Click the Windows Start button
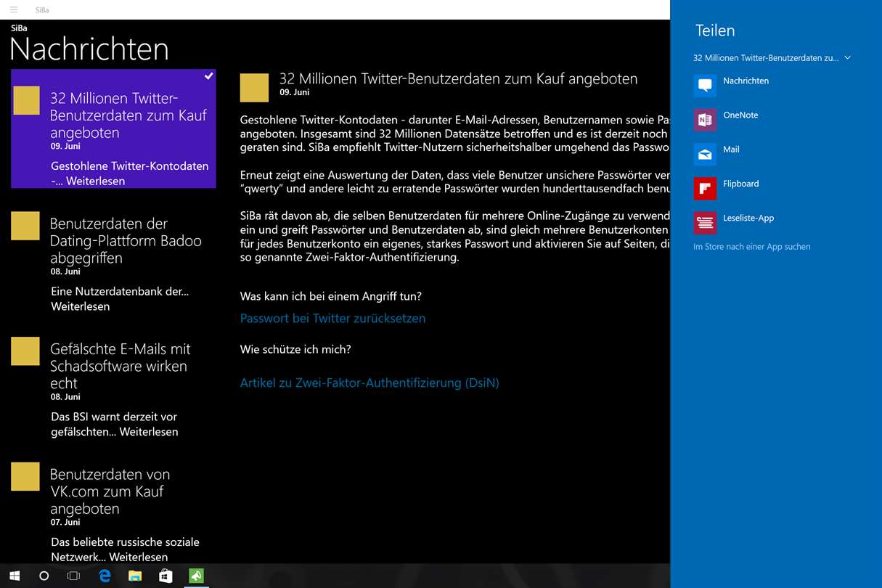882x588 pixels. pos(14,576)
